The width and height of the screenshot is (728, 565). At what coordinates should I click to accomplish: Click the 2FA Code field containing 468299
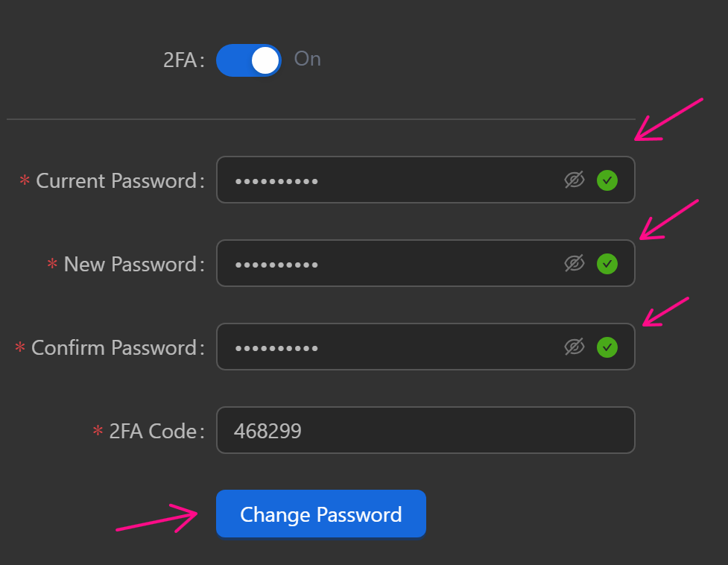425,430
